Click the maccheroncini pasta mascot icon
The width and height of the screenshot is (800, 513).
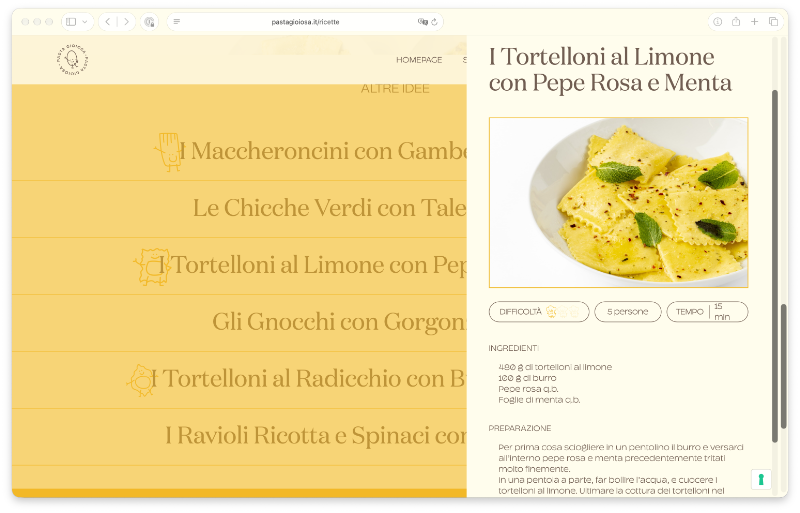pyautogui.click(x=168, y=152)
